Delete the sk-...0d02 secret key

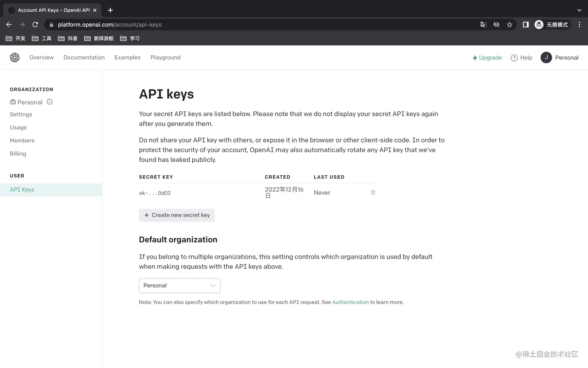[x=373, y=192]
